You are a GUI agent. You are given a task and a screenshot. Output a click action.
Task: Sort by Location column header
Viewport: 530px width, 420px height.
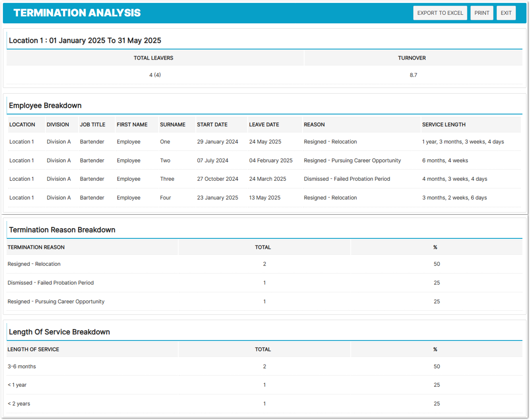[22, 125]
